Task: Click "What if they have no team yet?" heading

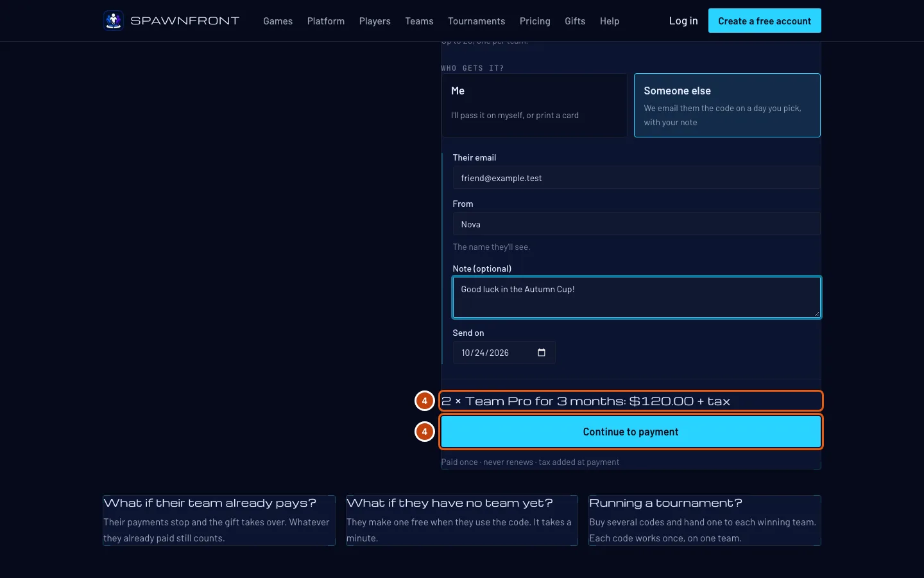Action: (x=449, y=503)
